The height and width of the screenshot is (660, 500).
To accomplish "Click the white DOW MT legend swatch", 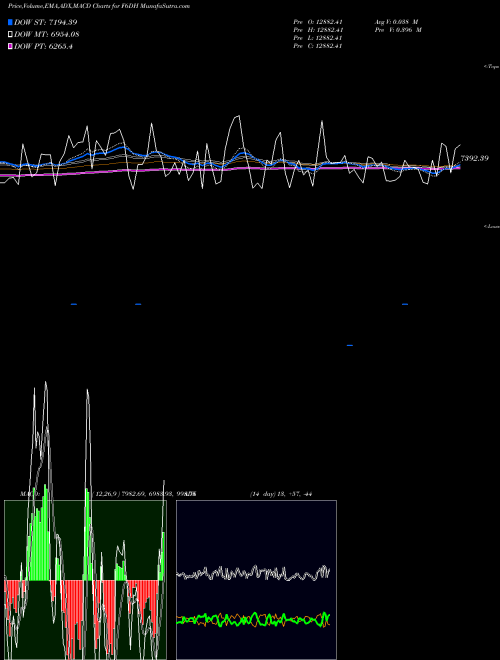I will pyautogui.click(x=10, y=35).
